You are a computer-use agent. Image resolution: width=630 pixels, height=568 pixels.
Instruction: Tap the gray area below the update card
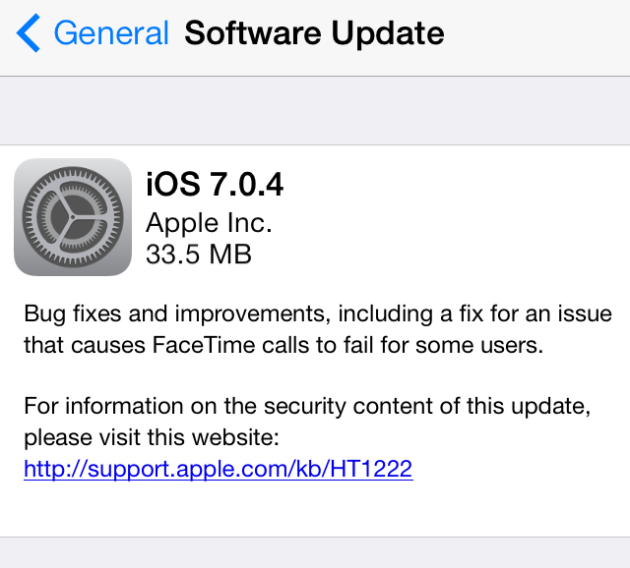coord(315,552)
